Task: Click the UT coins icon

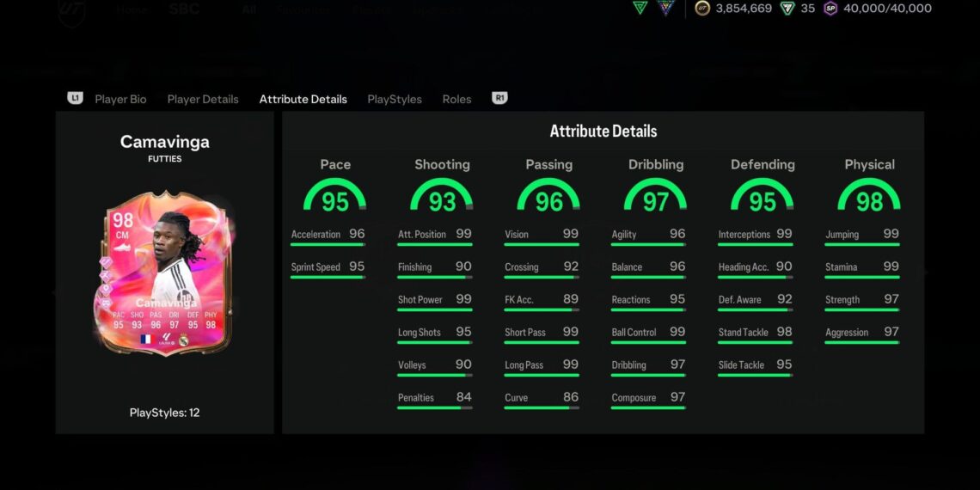Action: 702,9
